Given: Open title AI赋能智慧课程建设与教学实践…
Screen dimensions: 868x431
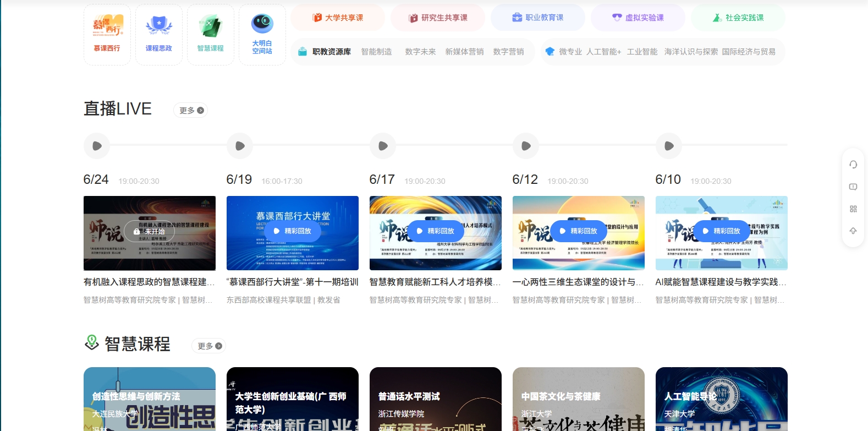Looking at the screenshot, I should 721,282.
